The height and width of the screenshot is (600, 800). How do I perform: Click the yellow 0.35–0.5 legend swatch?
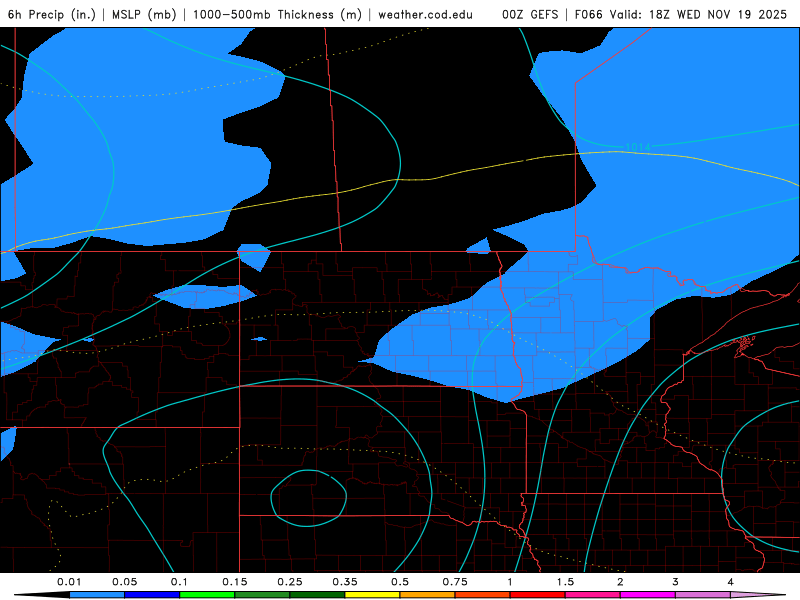[372, 595]
